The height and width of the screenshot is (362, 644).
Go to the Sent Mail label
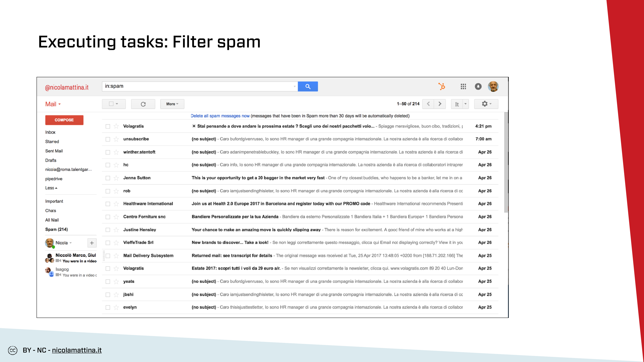[x=54, y=151]
